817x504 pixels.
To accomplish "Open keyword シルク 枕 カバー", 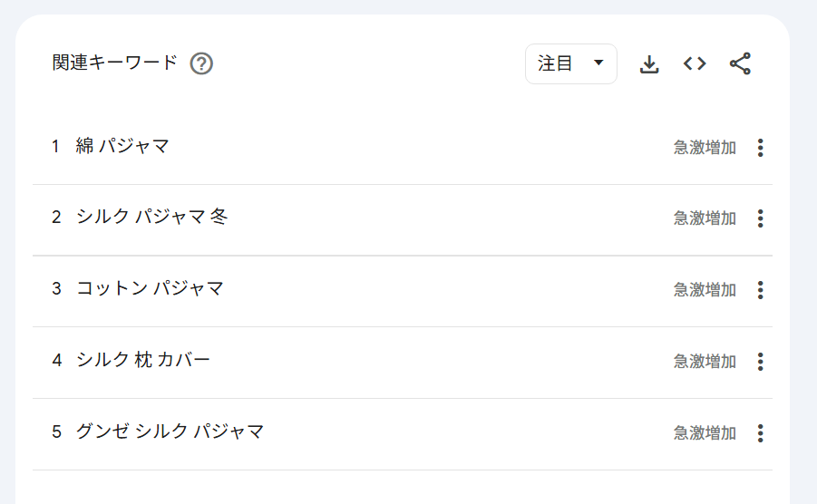I will 143,361.
